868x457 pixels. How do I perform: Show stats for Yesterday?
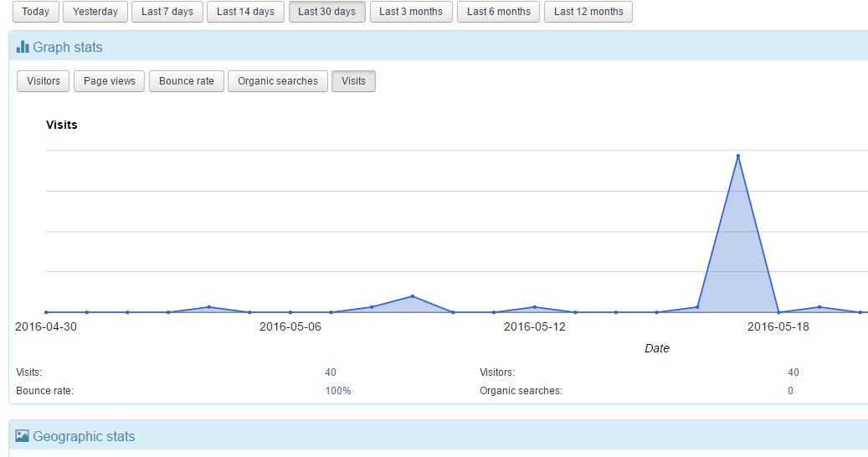tap(95, 12)
